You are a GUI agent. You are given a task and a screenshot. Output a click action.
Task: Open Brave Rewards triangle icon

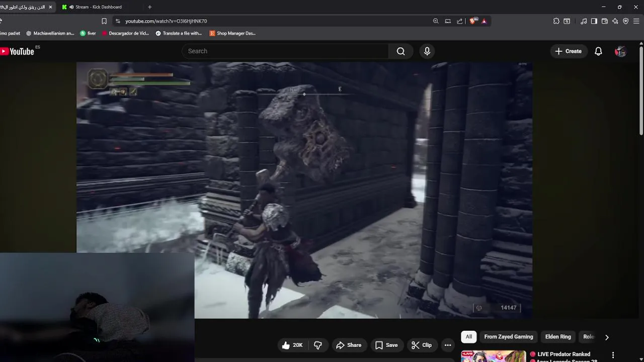[x=484, y=21]
